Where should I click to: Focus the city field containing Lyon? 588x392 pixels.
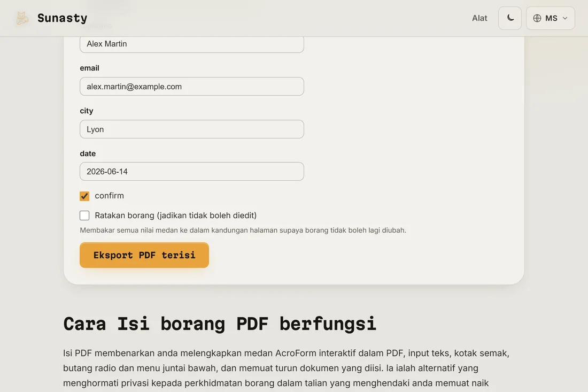point(191,129)
